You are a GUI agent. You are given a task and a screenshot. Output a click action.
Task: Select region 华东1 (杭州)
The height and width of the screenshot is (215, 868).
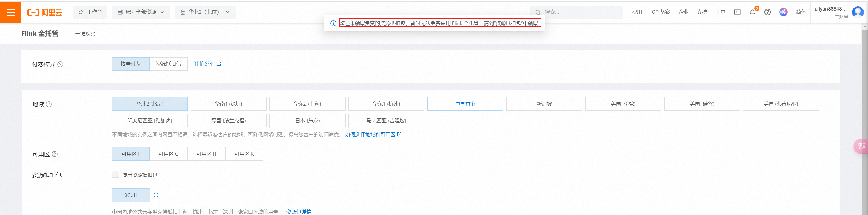[x=386, y=104]
